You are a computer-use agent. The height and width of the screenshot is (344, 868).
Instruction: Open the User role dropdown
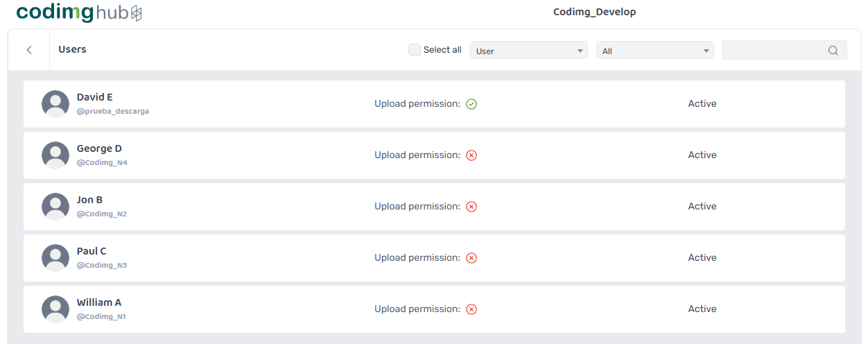pyautogui.click(x=529, y=51)
